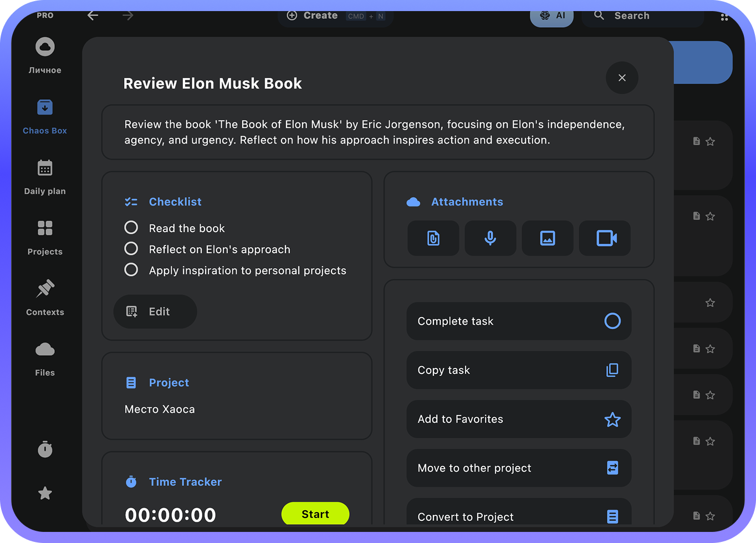Open Chaos Box in sidebar
The width and height of the screenshot is (756, 543).
point(45,116)
